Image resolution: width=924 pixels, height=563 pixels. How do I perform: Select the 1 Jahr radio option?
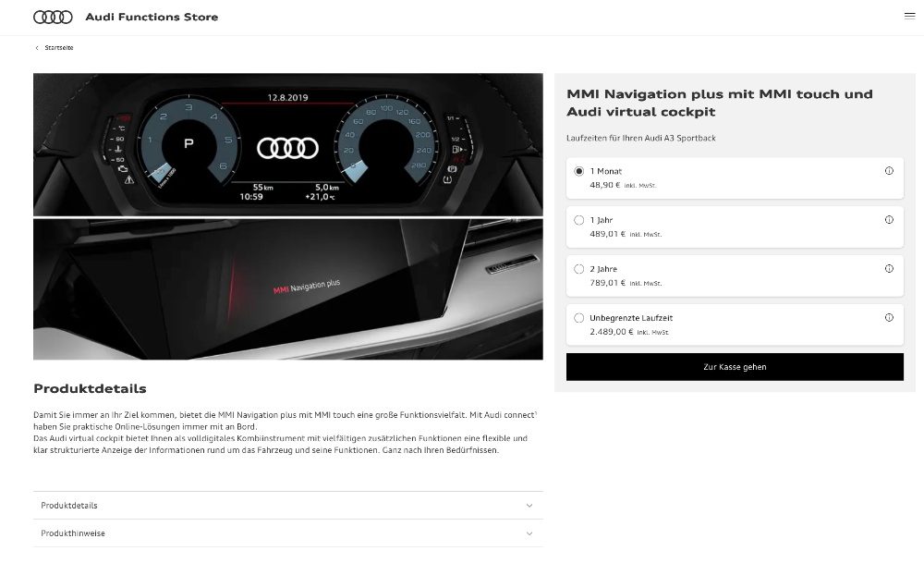click(x=579, y=220)
